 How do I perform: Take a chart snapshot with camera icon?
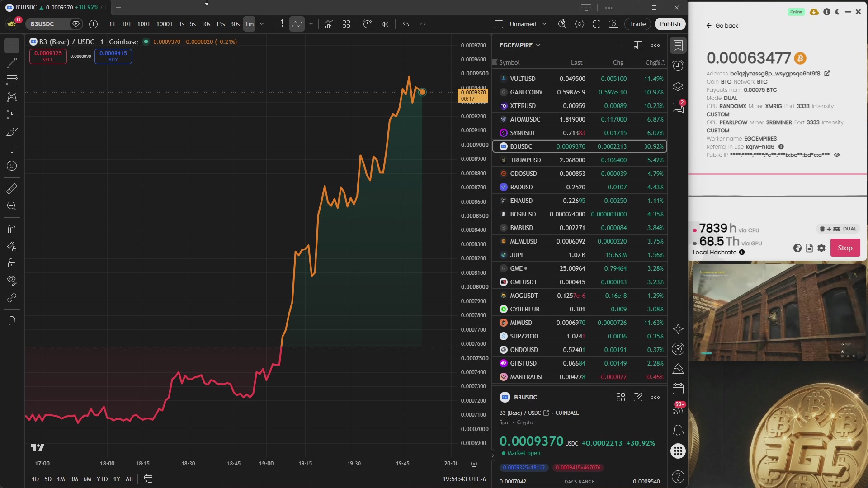click(x=613, y=24)
